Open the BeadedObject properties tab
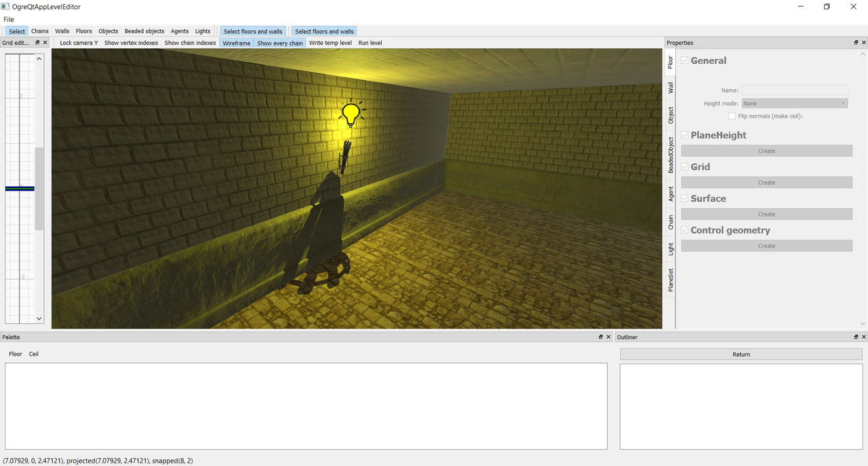This screenshot has width=868, height=466. coord(671,155)
